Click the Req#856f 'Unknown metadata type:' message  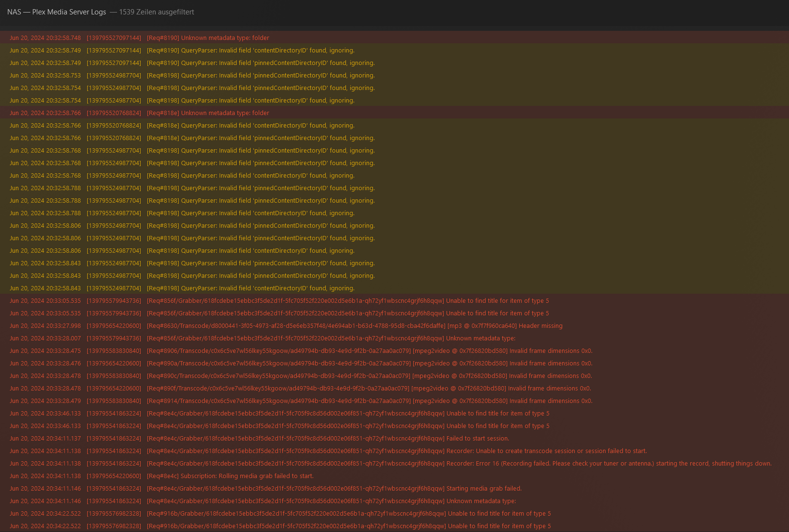click(331, 338)
